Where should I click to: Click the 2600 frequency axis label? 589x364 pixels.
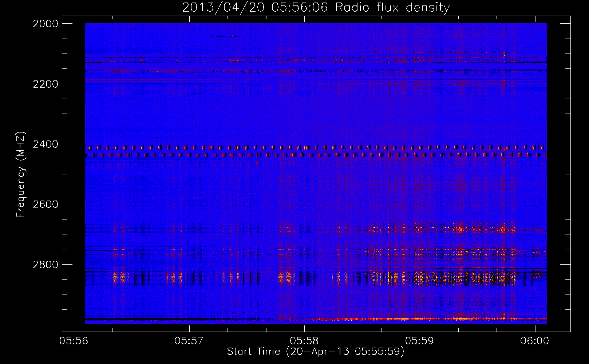point(46,204)
